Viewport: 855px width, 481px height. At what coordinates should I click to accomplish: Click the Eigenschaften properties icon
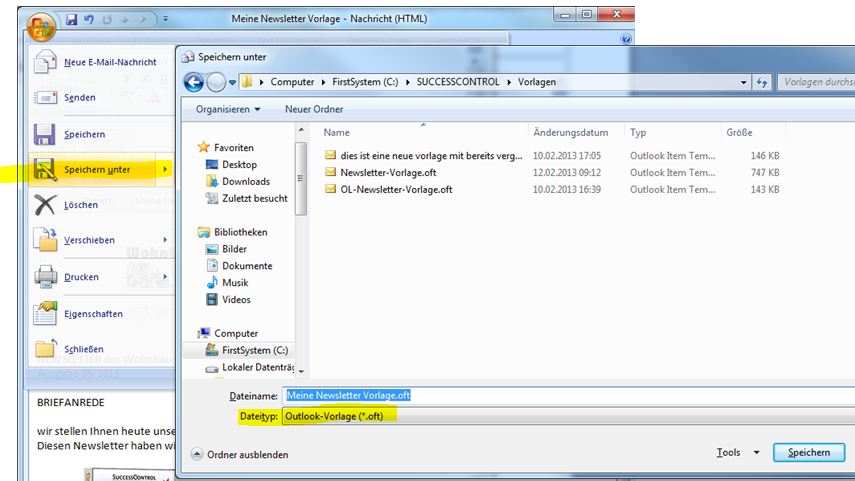point(45,314)
